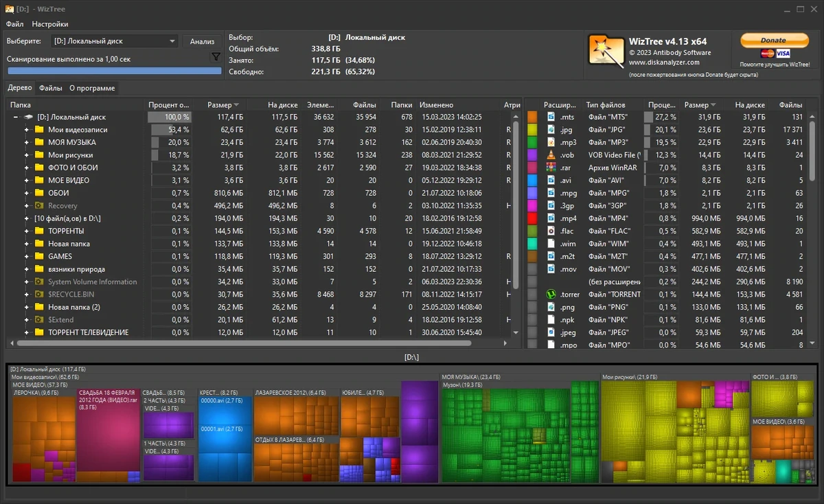Open the Настройки menu
Viewport: 824px width, 504px height.
click(x=50, y=24)
